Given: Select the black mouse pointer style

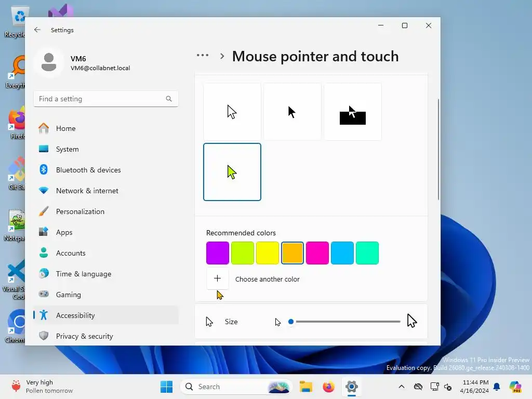Looking at the screenshot, I should [292, 112].
